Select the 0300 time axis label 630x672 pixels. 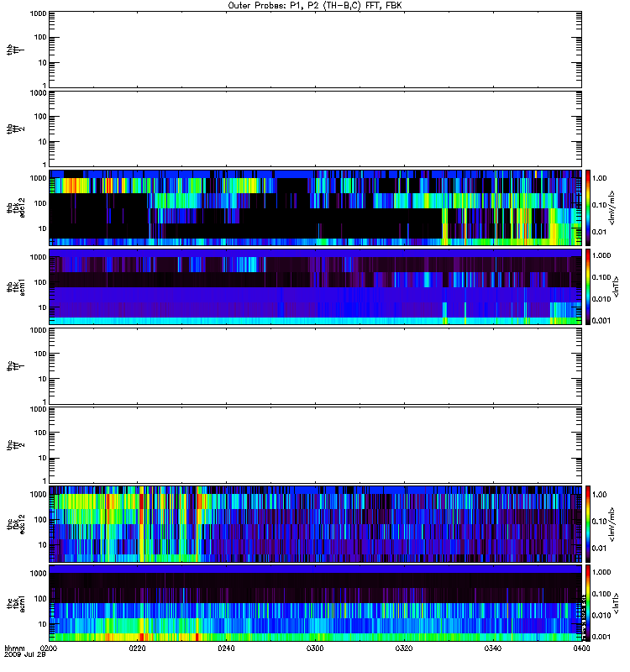(315, 648)
